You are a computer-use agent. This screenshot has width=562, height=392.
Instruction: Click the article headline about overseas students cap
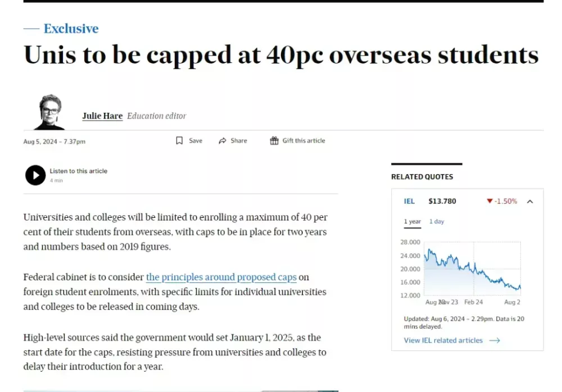click(x=281, y=55)
